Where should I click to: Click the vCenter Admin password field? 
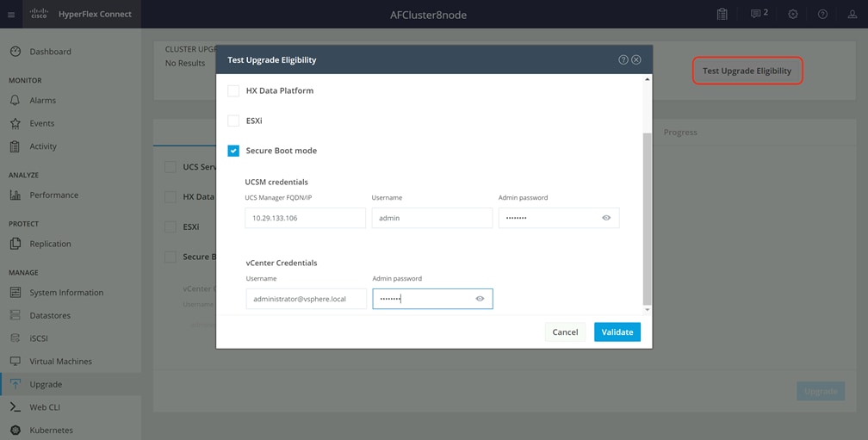click(x=432, y=299)
